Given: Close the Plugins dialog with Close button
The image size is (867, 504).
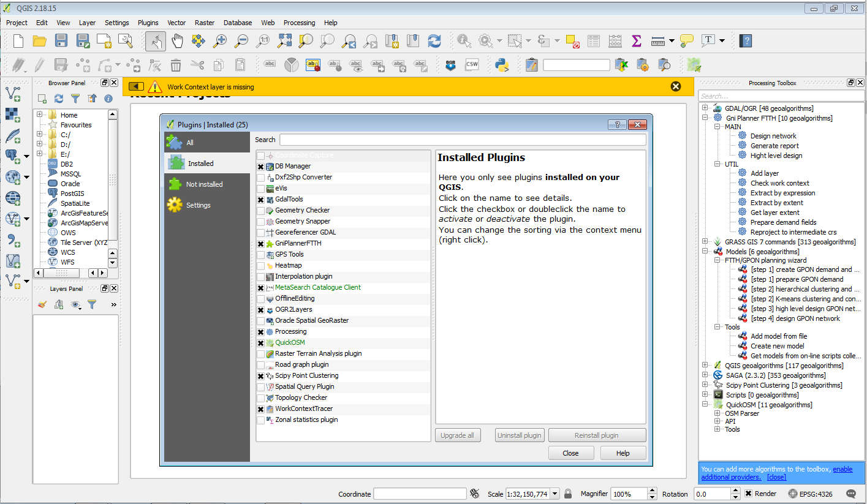Looking at the screenshot, I should click(x=570, y=453).
